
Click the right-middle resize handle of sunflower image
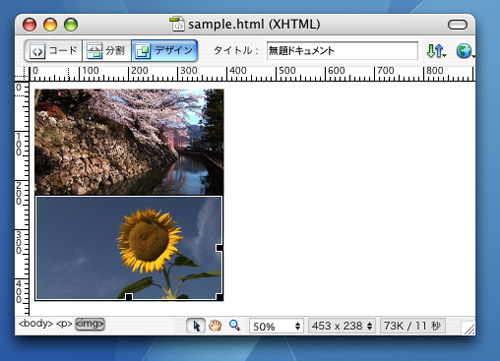(220, 248)
